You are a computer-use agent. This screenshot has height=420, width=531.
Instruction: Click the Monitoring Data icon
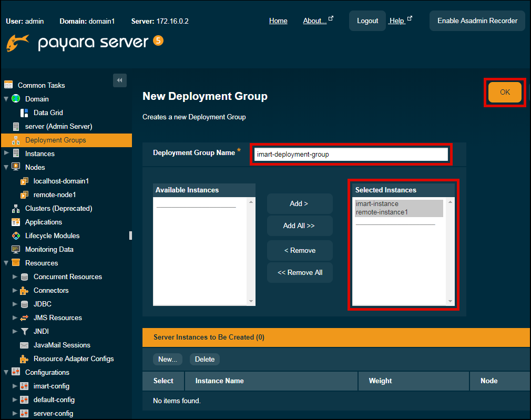[x=16, y=249]
